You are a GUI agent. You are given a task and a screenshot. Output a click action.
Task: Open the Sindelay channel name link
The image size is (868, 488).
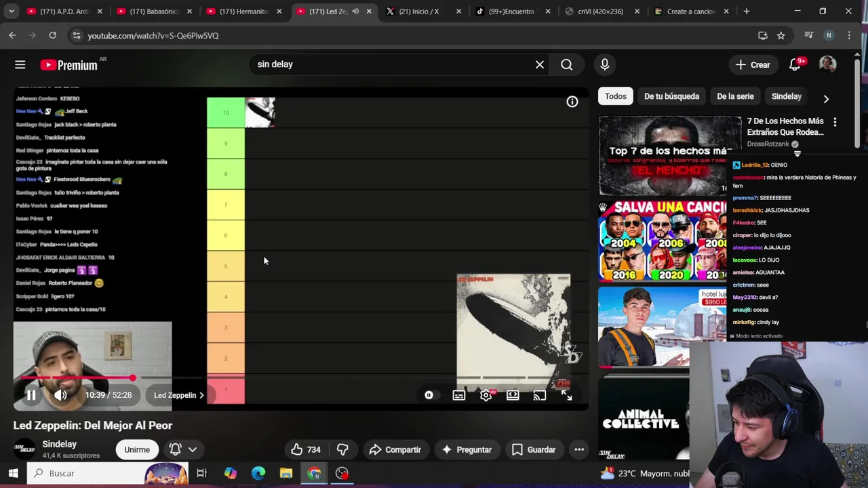coord(60,444)
